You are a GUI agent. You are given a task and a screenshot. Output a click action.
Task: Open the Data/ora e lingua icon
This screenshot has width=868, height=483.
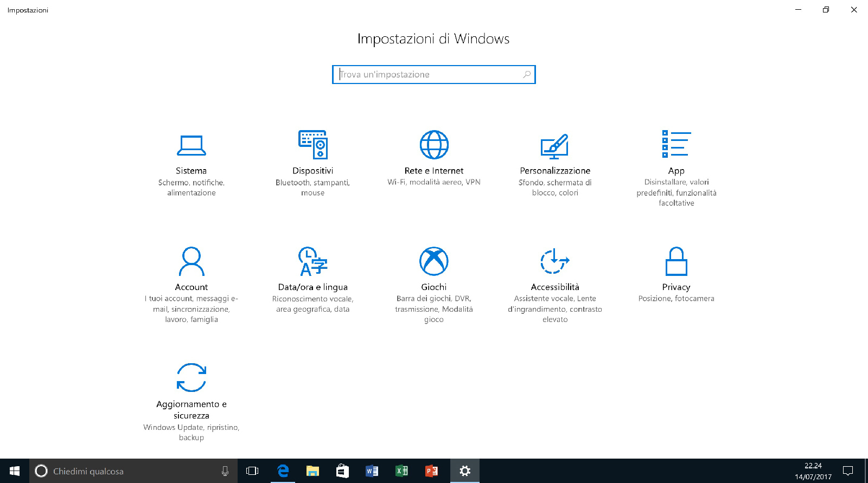pyautogui.click(x=313, y=261)
